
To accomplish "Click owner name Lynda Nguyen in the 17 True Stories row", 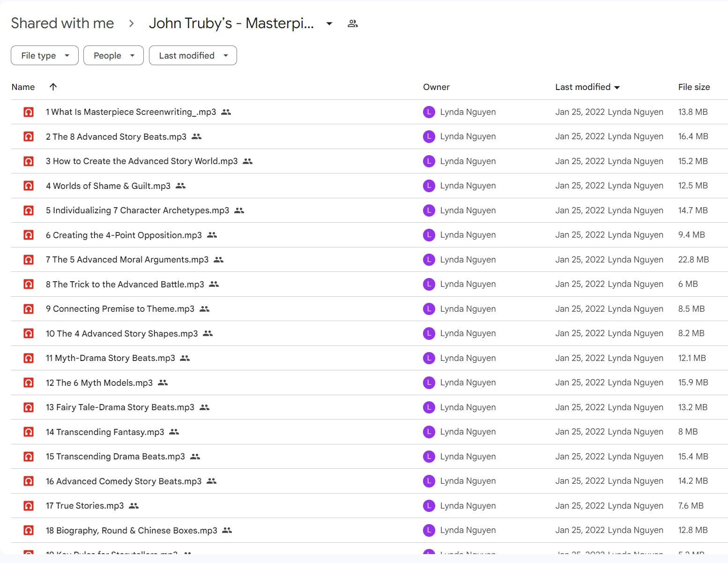I will point(468,506).
